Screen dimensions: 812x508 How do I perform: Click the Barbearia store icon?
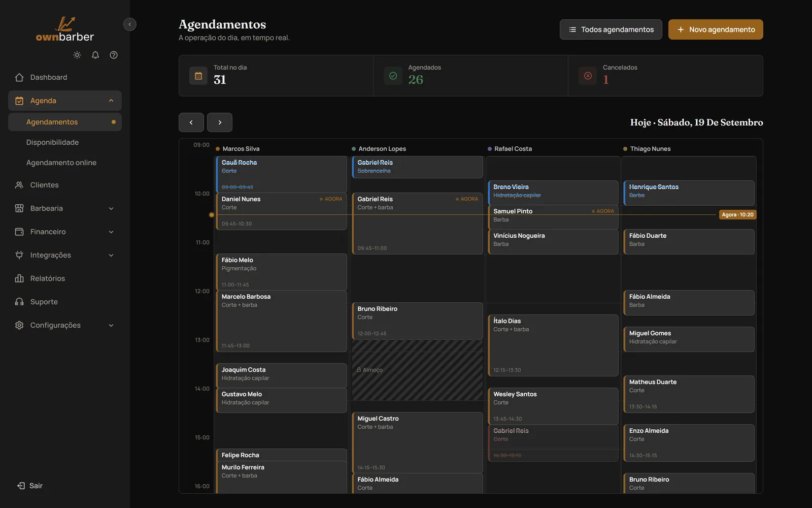point(19,208)
